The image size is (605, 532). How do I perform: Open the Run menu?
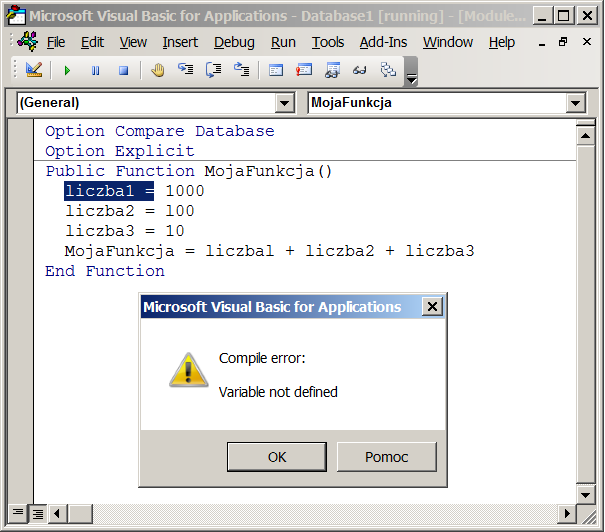click(283, 42)
